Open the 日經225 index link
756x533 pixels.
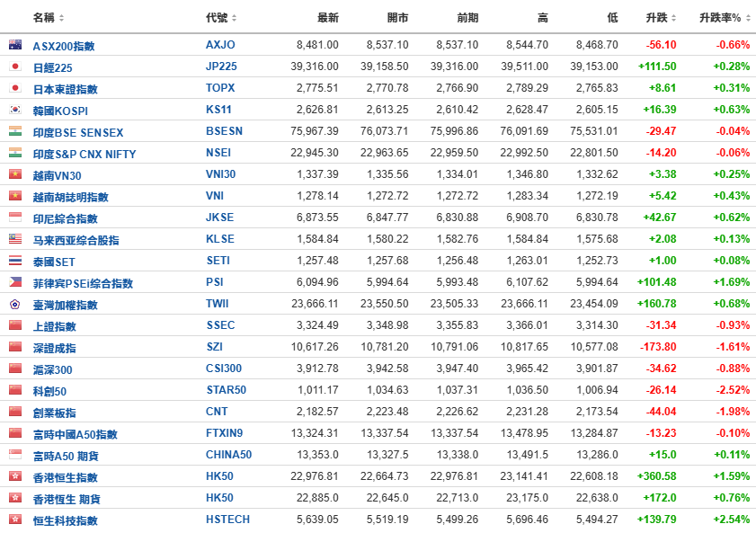(x=52, y=68)
